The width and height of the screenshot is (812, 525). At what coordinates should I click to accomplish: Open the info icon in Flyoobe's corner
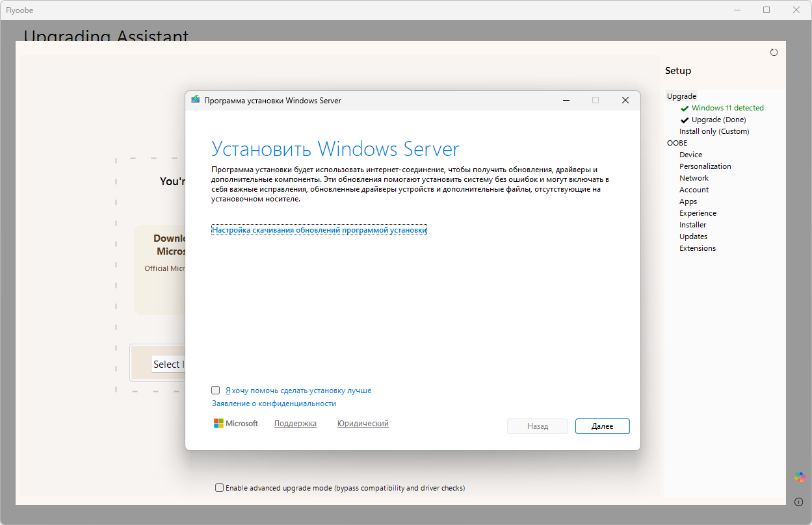[x=799, y=502]
